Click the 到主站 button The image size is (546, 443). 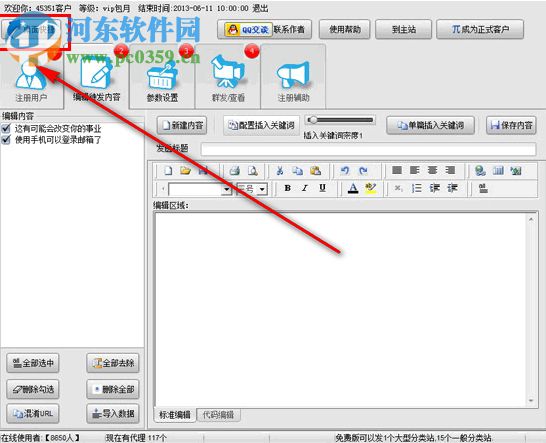(x=404, y=29)
